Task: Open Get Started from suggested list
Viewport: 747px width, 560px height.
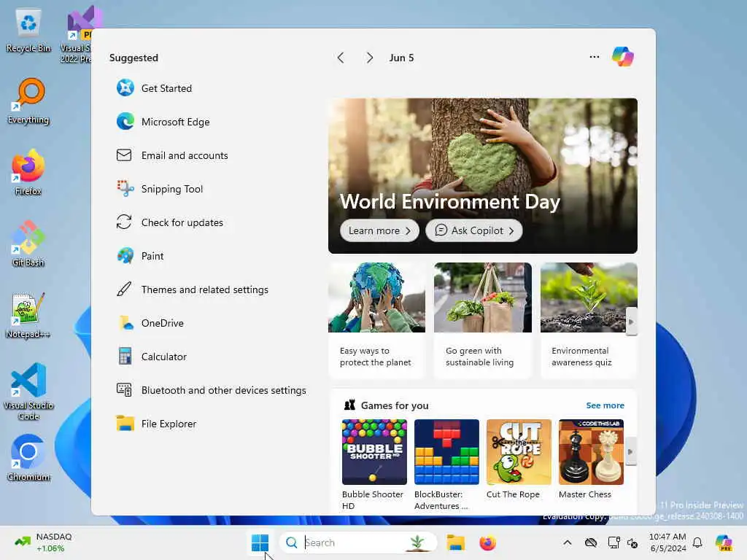Action: pos(154,88)
